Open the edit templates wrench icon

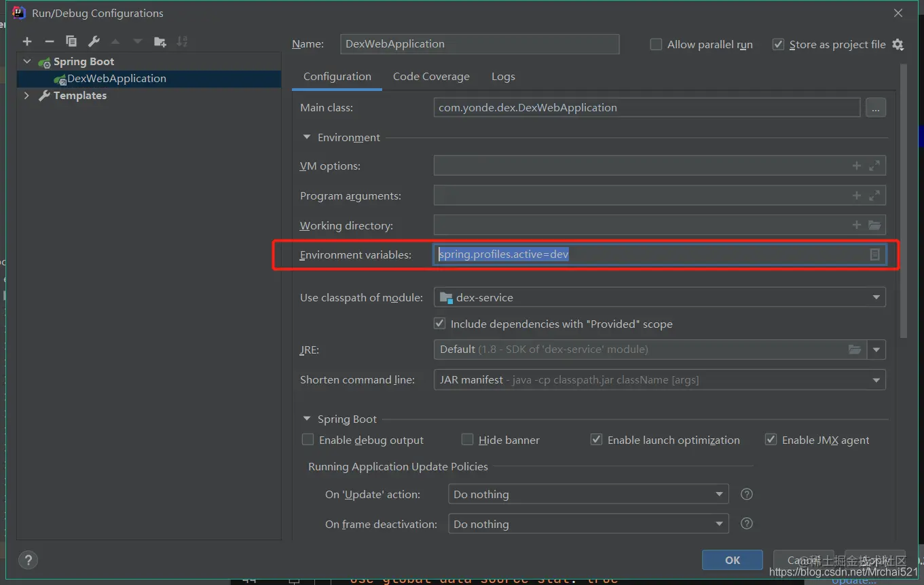coord(94,41)
